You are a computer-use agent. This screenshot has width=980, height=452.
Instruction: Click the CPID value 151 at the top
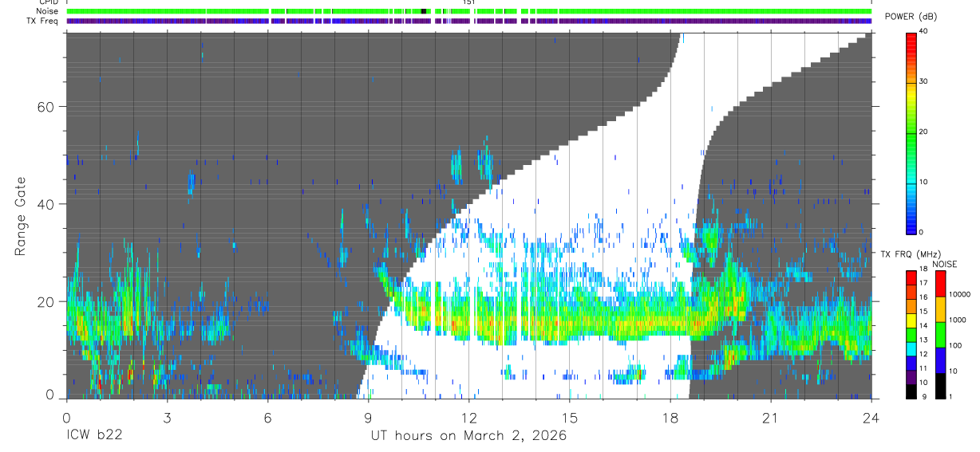click(x=469, y=2)
